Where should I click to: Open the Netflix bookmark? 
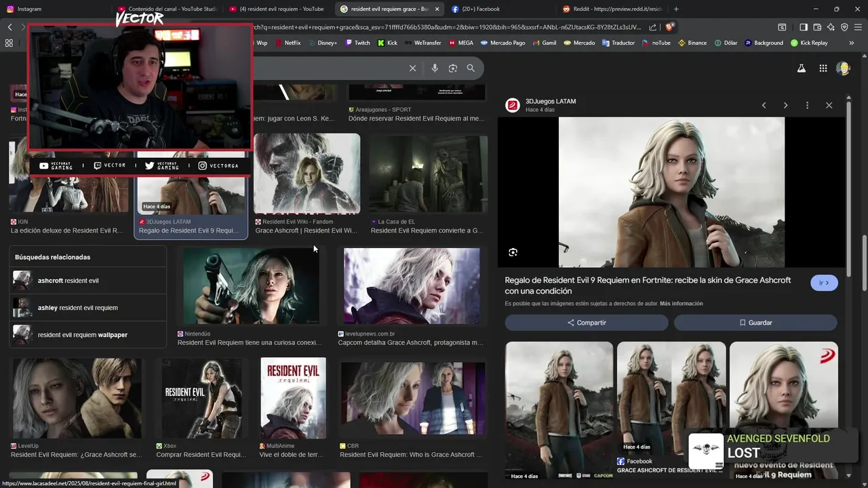coord(288,43)
